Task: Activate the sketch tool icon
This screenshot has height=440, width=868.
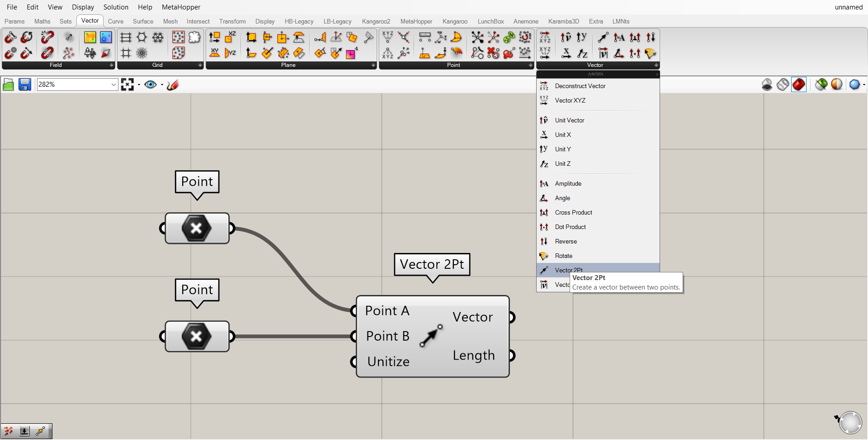Action: pyautogui.click(x=173, y=84)
